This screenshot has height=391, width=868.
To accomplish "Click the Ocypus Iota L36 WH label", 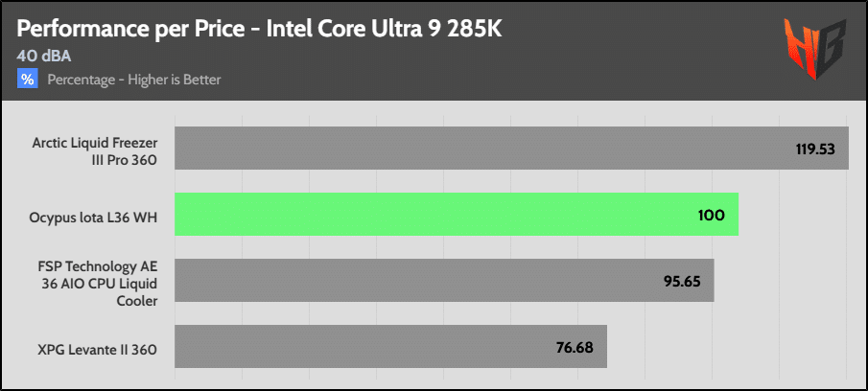I will click(x=93, y=218).
